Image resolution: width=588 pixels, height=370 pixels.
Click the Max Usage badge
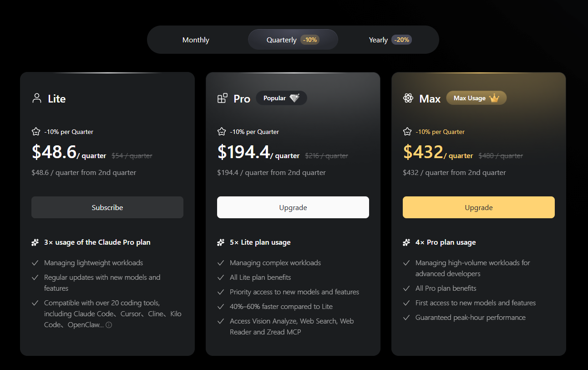point(476,98)
